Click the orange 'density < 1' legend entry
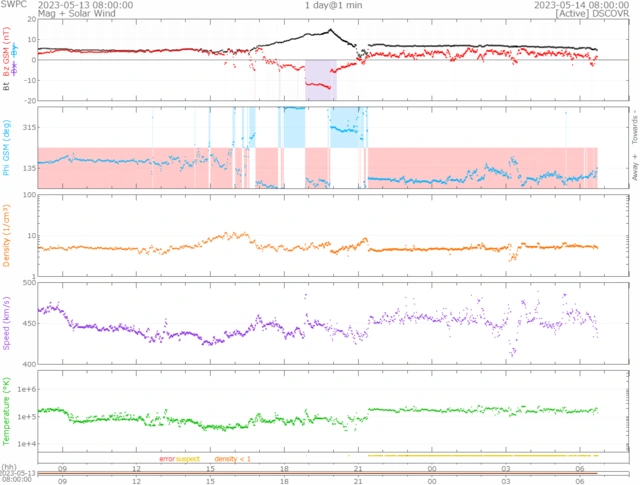The height and width of the screenshot is (485, 640). click(x=232, y=457)
